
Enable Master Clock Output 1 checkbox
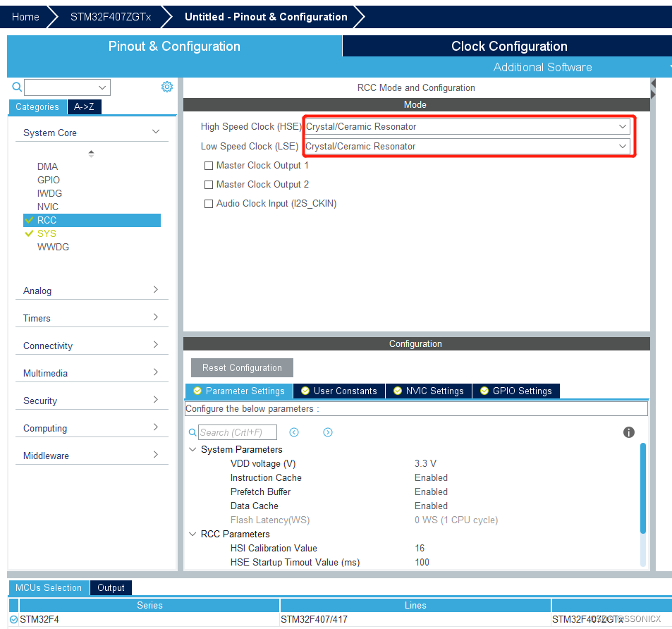(209, 166)
